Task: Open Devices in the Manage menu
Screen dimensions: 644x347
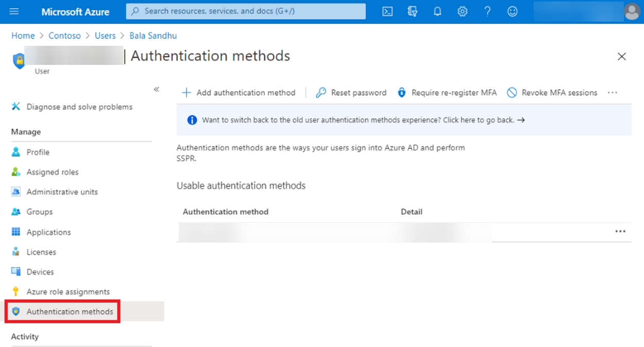Action: (x=40, y=271)
